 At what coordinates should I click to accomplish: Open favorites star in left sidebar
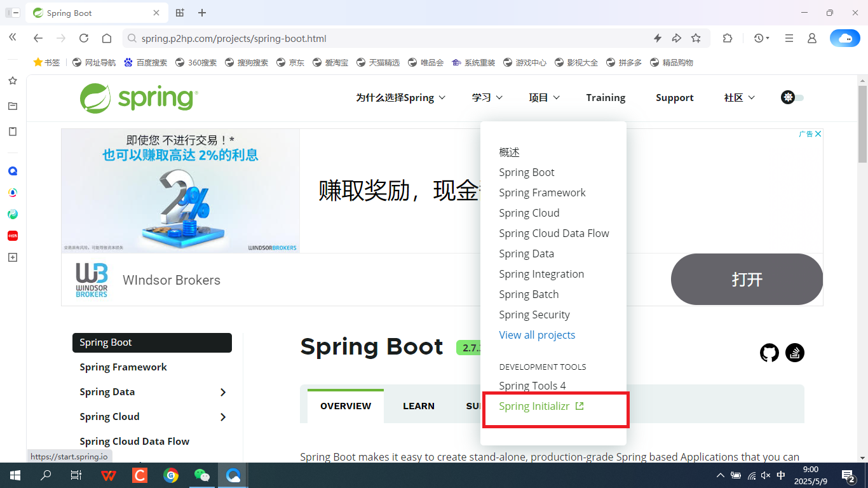(13, 81)
